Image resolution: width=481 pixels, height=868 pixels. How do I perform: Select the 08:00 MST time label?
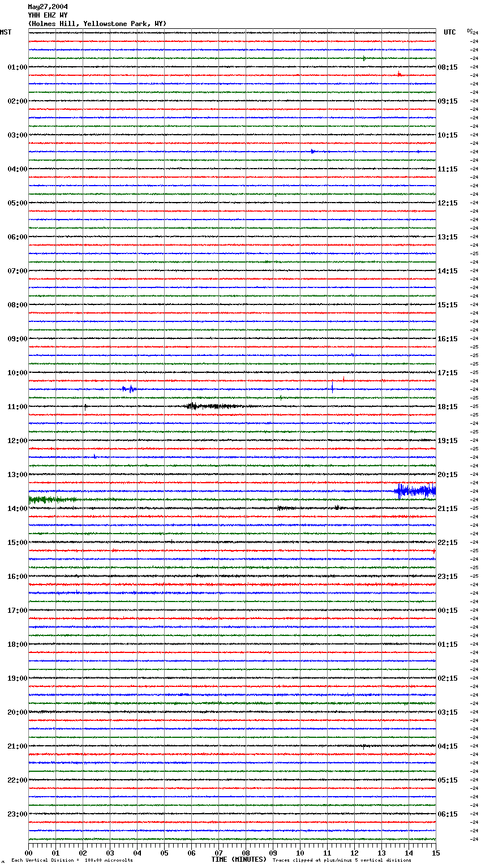(x=18, y=305)
